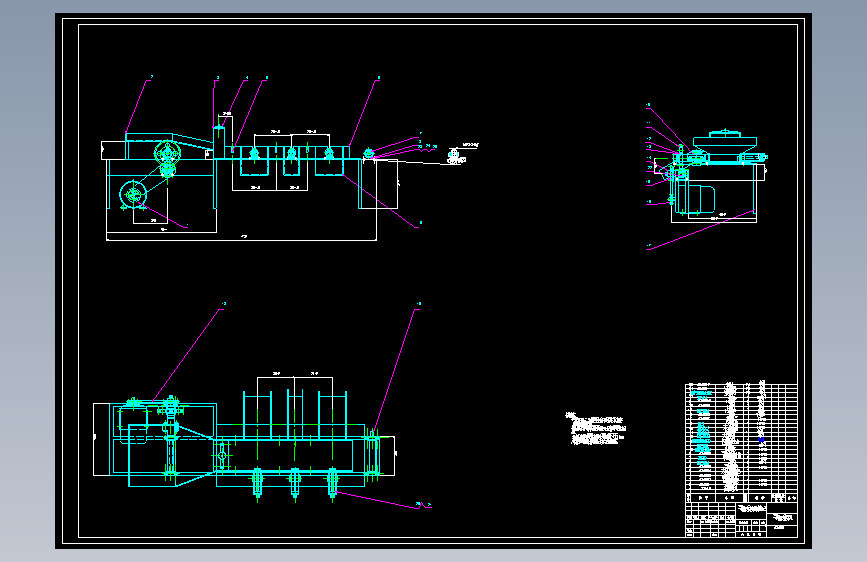Select the longest bottom dimension line, front view
The image size is (867, 562).
click(242, 240)
